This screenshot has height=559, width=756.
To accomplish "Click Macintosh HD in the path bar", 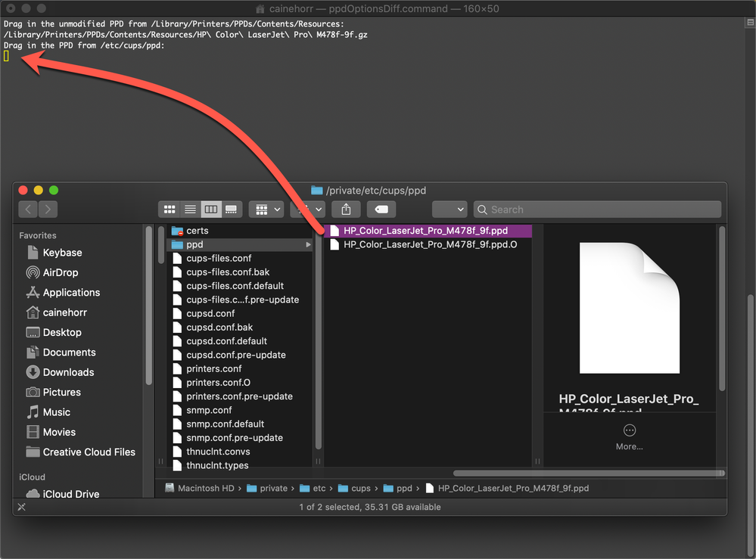I will click(199, 488).
